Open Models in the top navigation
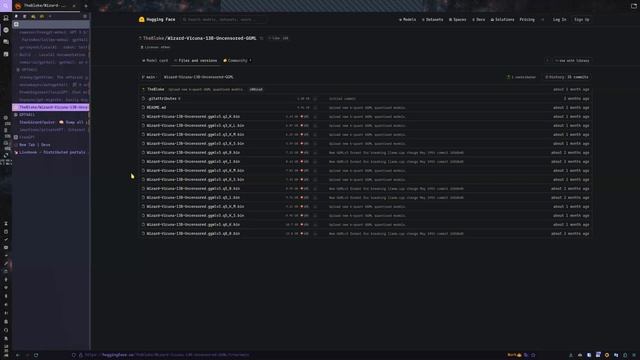 point(407,20)
